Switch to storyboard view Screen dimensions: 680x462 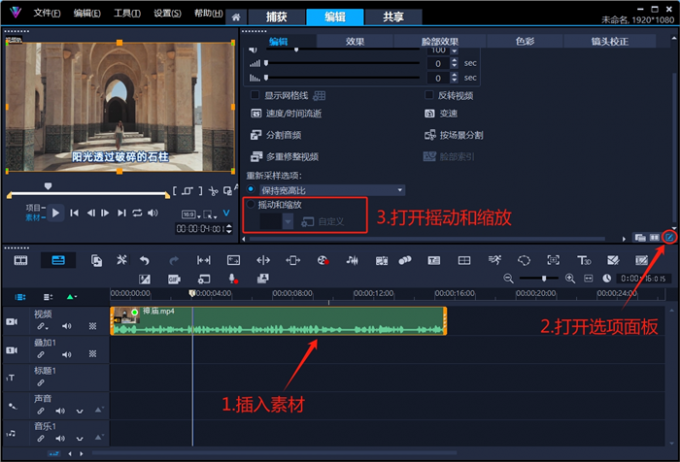[20, 260]
